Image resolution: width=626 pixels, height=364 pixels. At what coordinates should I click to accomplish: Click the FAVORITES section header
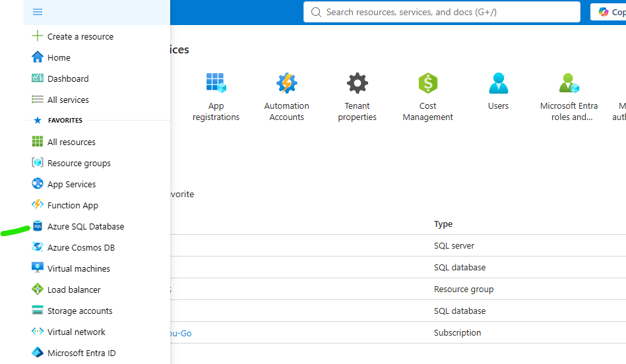click(65, 121)
